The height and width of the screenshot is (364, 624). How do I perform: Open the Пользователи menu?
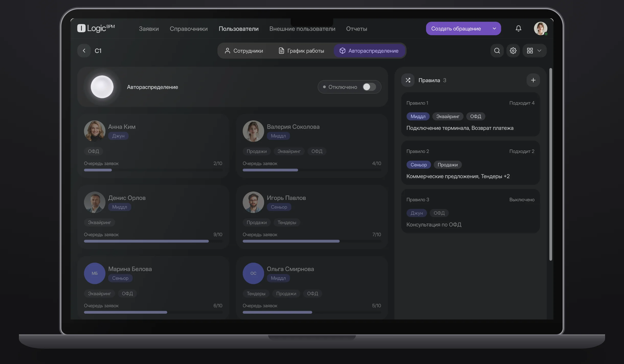pos(238,29)
